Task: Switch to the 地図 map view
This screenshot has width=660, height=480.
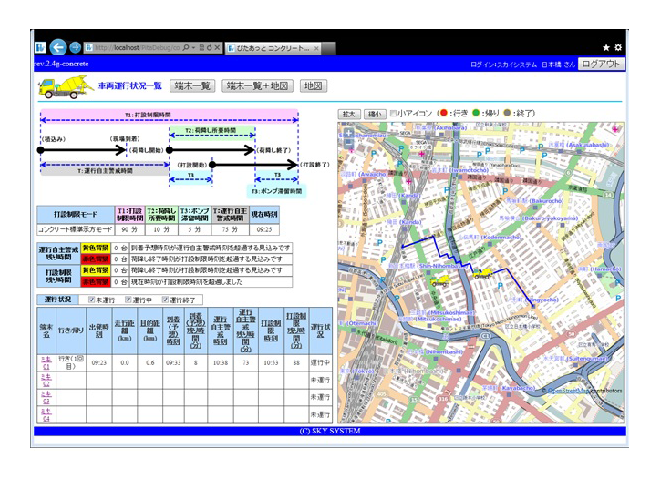Action: tap(313, 86)
